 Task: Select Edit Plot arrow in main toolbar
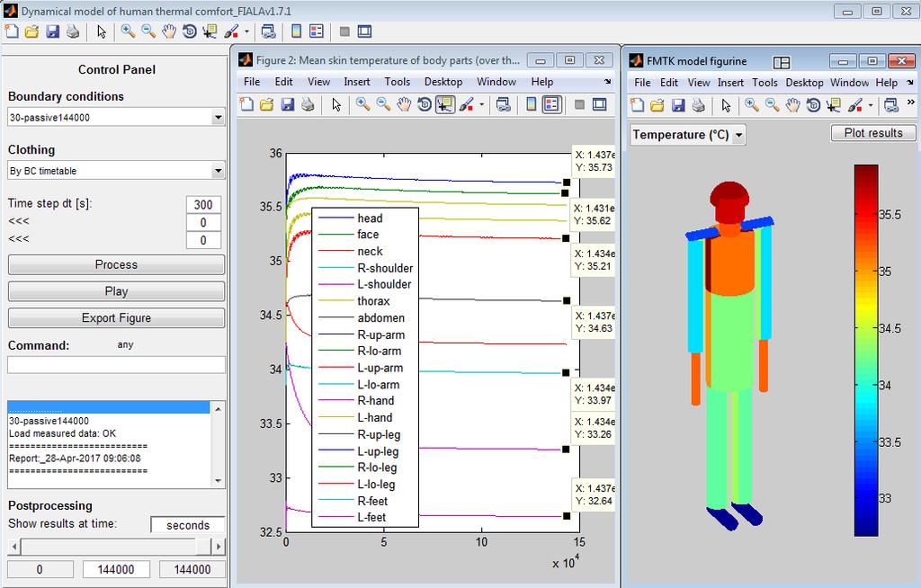[102, 31]
